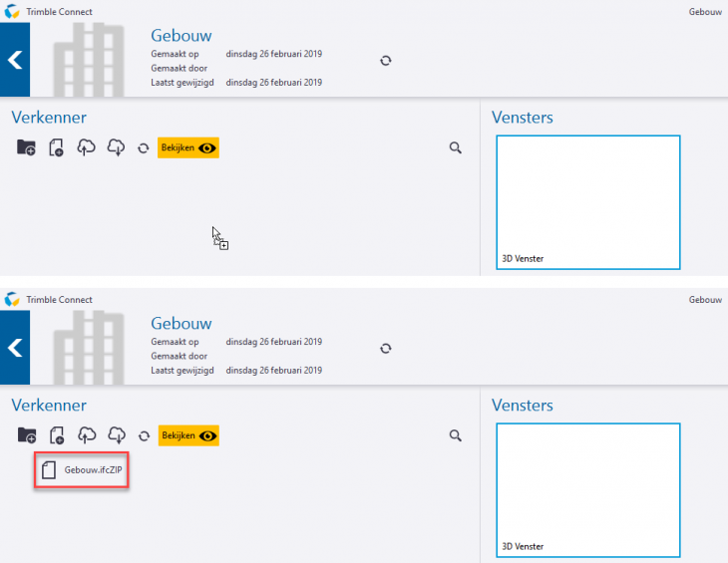Click the Trimble Connect logo in upper title bar
Image resolution: width=728 pixels, height=563 pixels.
[x=12, y=11]
